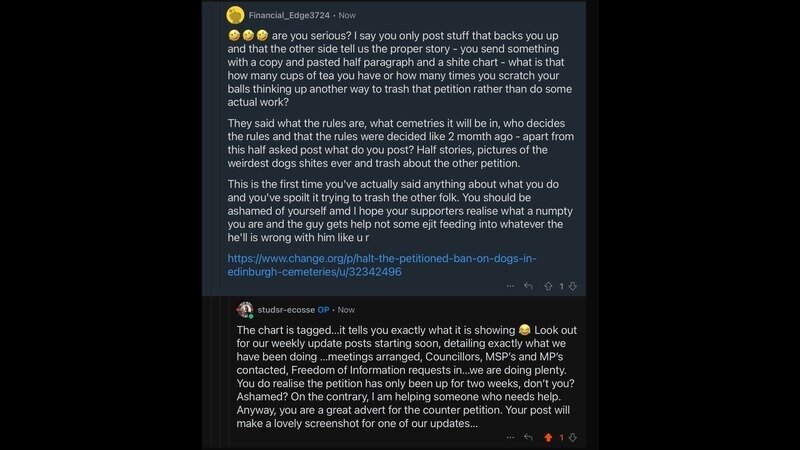
Task: Remove the orange upvote on studsr-ecosse's reply
Action: tap(548, 437)
